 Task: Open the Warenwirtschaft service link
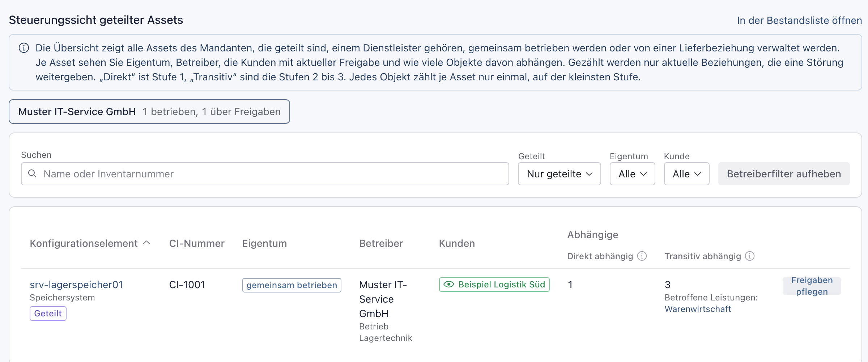coord(698,309)
